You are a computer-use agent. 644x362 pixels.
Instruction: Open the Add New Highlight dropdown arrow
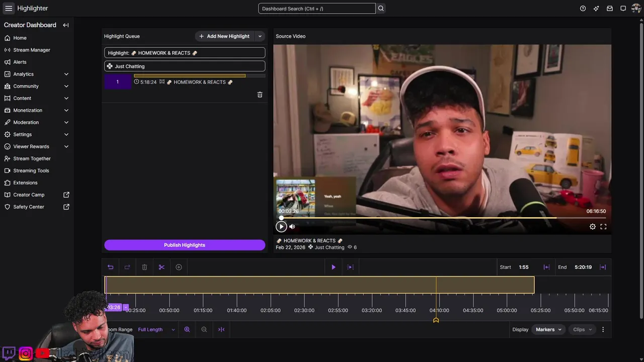tap(260, 36)
